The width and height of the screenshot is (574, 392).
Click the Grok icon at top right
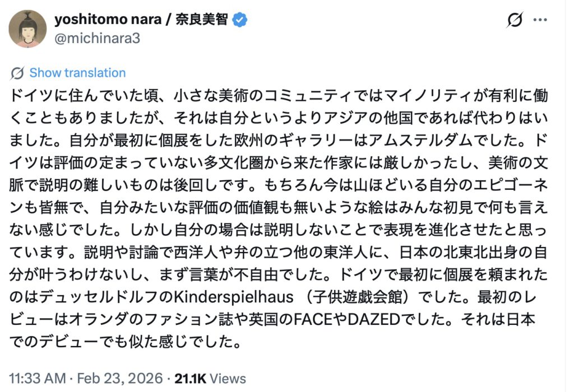tap(514, 20)
